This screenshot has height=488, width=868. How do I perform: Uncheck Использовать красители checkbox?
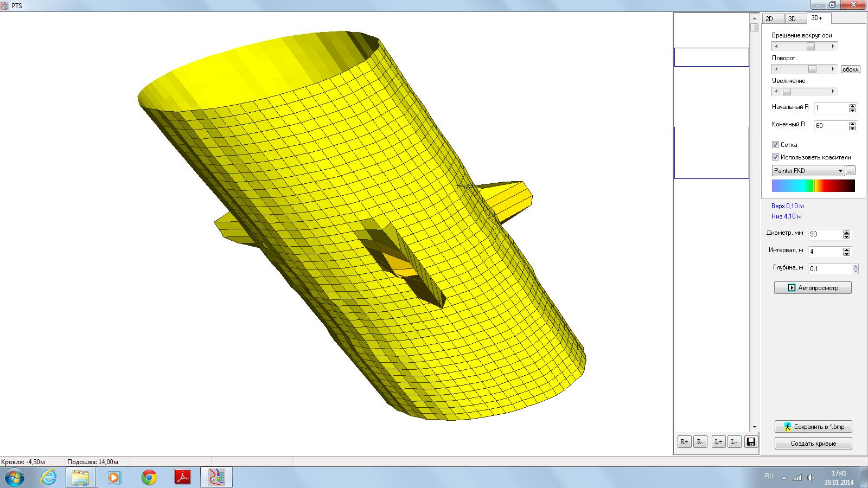(x=775, y=157)
